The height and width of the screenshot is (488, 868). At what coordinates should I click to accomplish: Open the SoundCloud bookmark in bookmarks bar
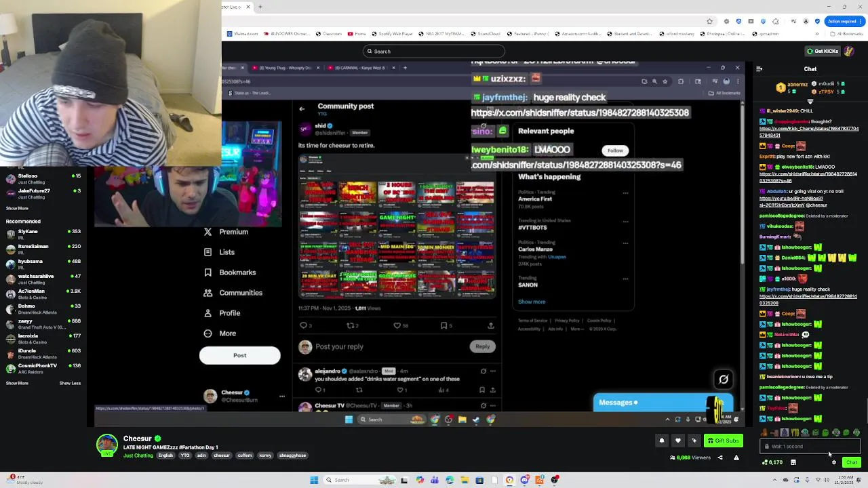(486, 34)
